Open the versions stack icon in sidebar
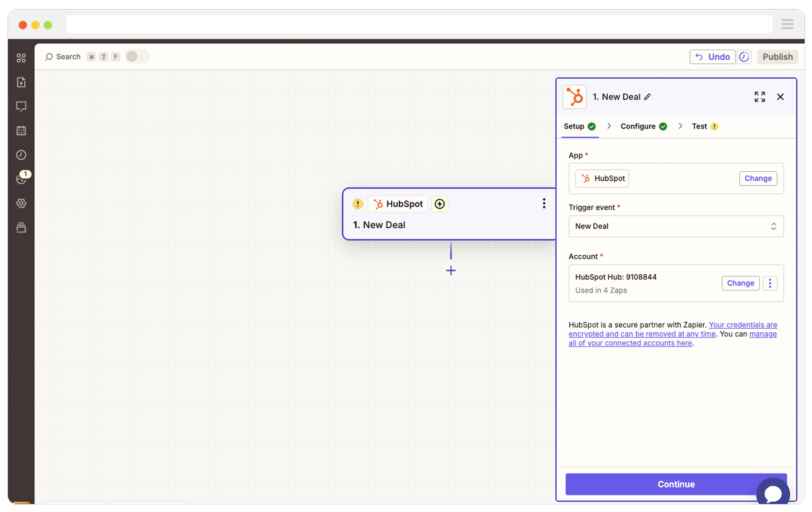 (21, 228)
